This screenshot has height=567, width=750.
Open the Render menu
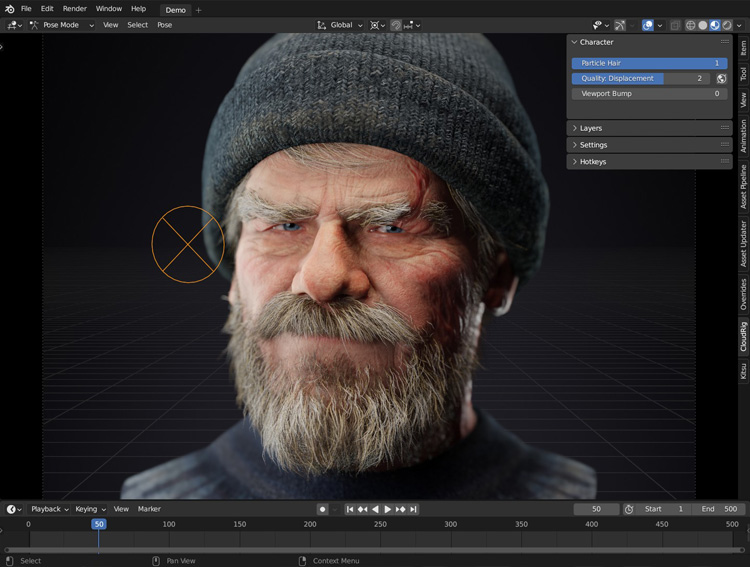click(x=75, y=9)
